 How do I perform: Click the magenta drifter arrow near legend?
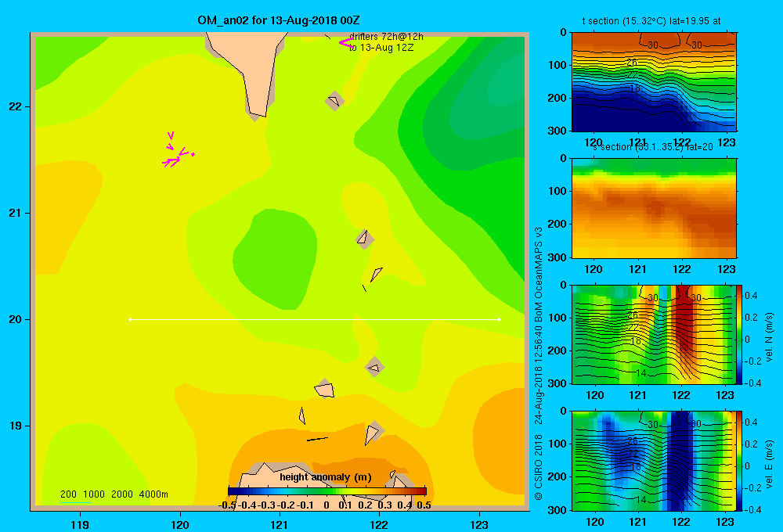point(345,43)
